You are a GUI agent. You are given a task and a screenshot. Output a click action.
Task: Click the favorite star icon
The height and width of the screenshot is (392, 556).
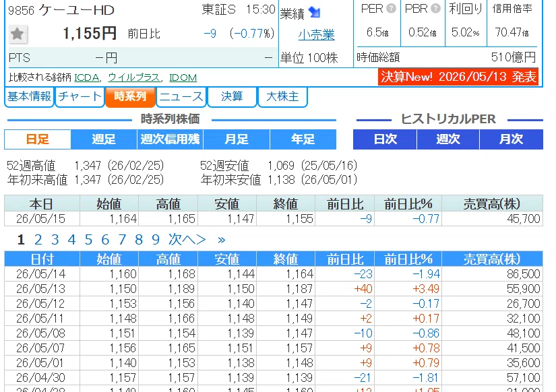(18, 34)
